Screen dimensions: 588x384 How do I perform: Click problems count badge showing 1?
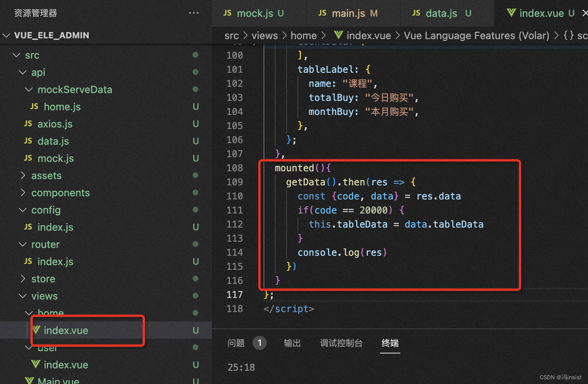click(259, 343)
